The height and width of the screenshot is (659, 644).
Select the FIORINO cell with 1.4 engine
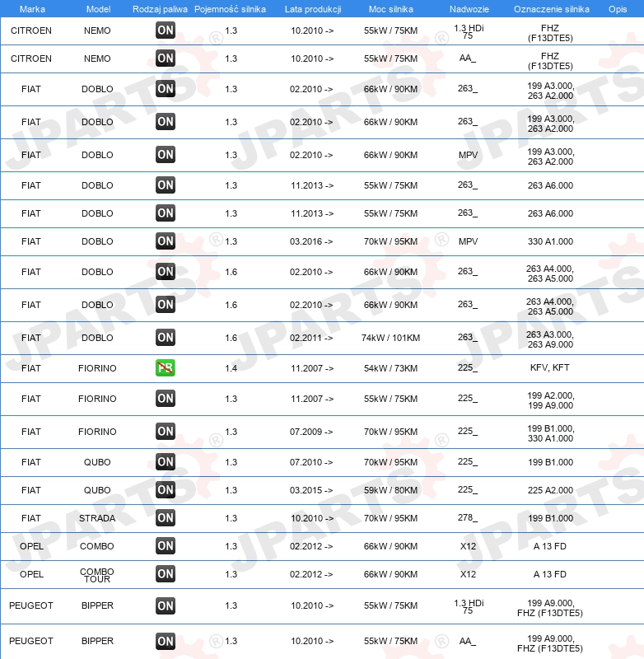[97, 368]
